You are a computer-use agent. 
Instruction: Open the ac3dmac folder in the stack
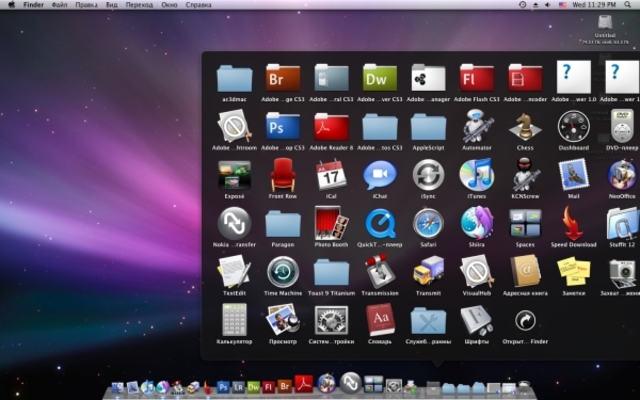coord(234,78)
